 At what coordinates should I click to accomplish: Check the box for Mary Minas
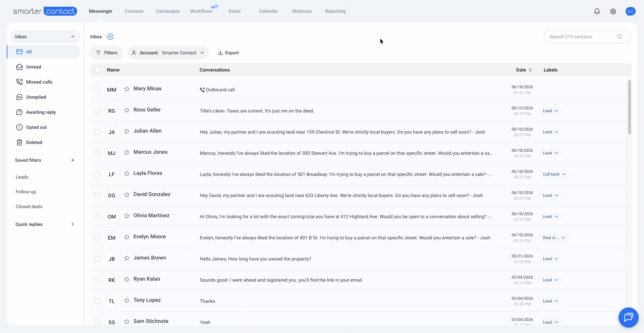pyautogui.click(x=97, y=90)
